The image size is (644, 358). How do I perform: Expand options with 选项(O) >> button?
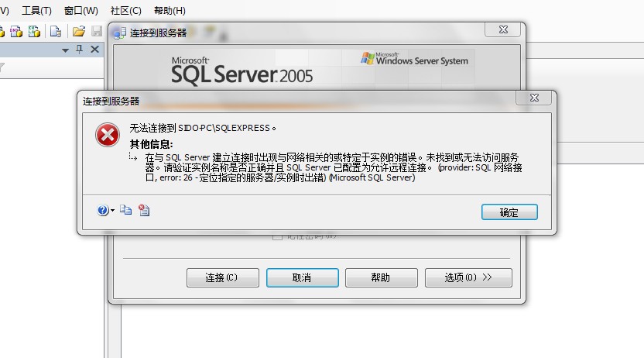[x=468, y=277]
